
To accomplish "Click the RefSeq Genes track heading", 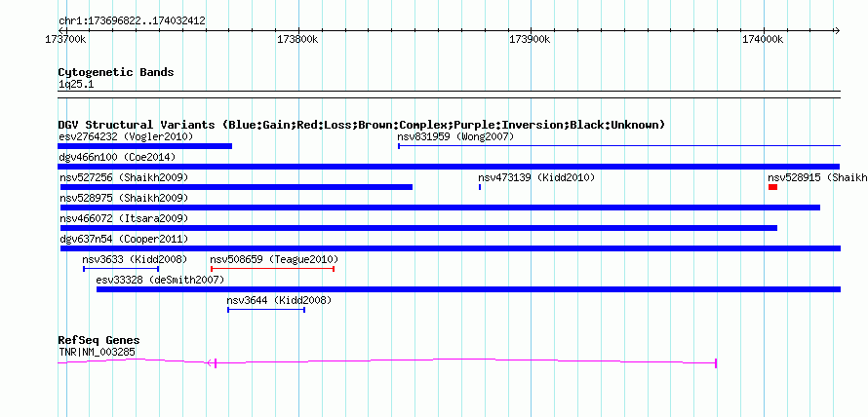I will point(99,340).
